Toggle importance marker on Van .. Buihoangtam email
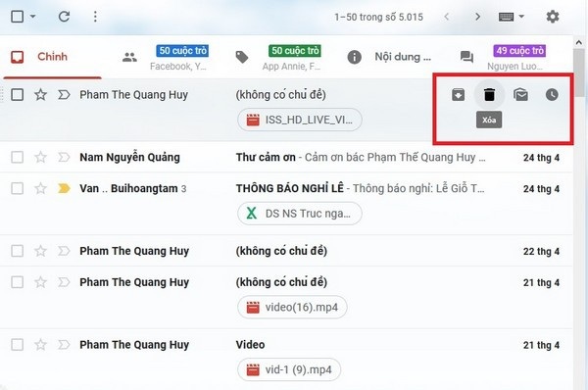 click(64, 188)
